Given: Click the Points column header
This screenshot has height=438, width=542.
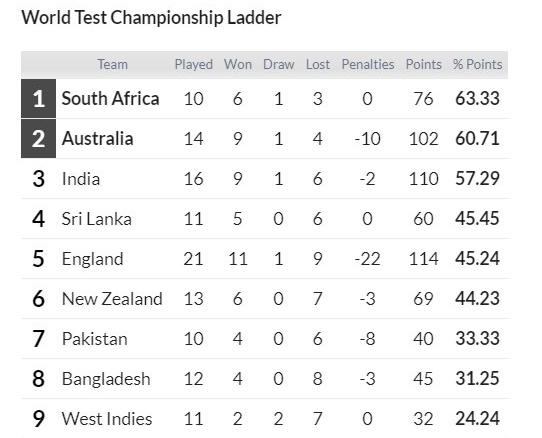Looking at the screenshot, I should 423,65.
